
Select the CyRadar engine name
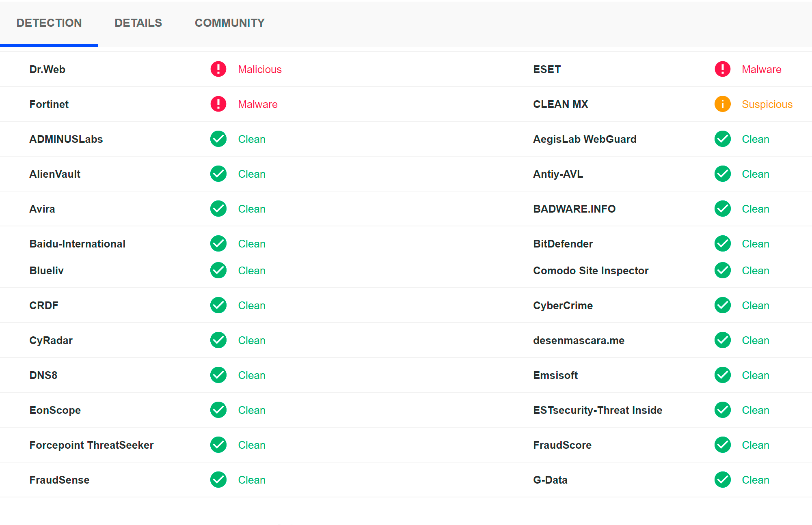tap(51, 340)
